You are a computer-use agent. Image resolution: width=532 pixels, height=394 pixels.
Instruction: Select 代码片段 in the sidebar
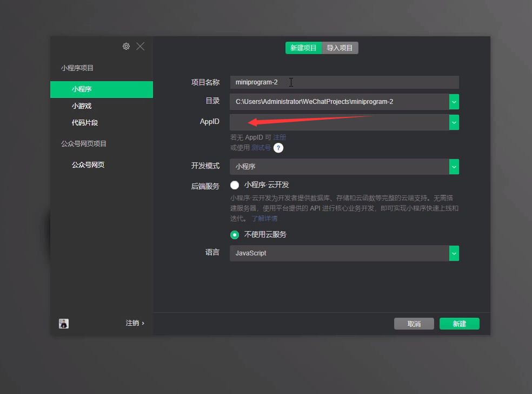click(x=85, y=123)
